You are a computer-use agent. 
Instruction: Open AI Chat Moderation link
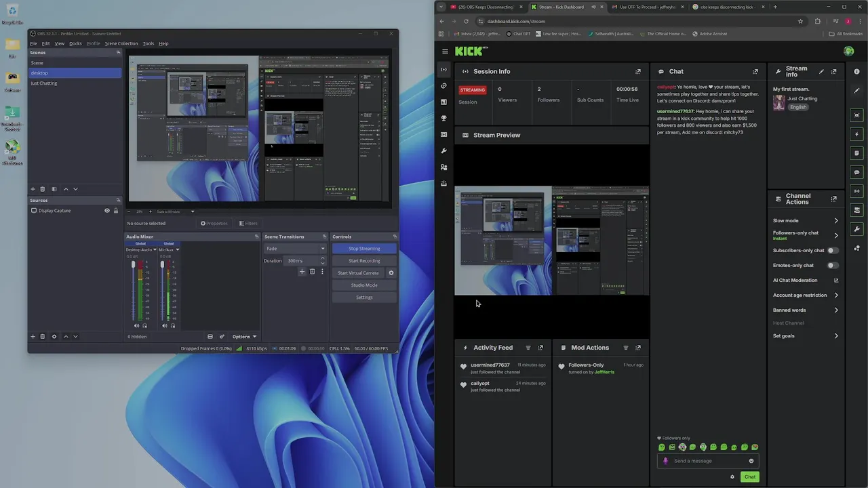(x=806, y=281)
